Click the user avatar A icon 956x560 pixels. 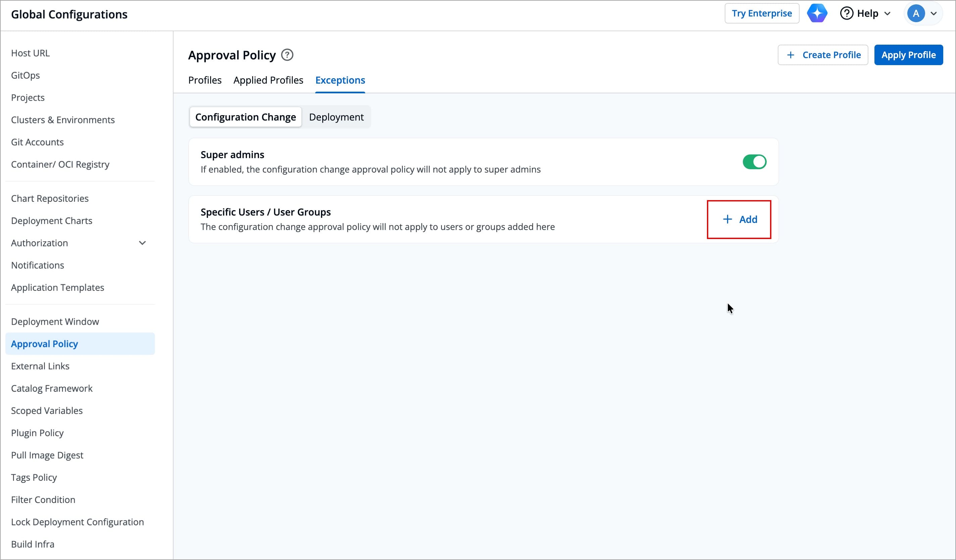coord(916,14)
